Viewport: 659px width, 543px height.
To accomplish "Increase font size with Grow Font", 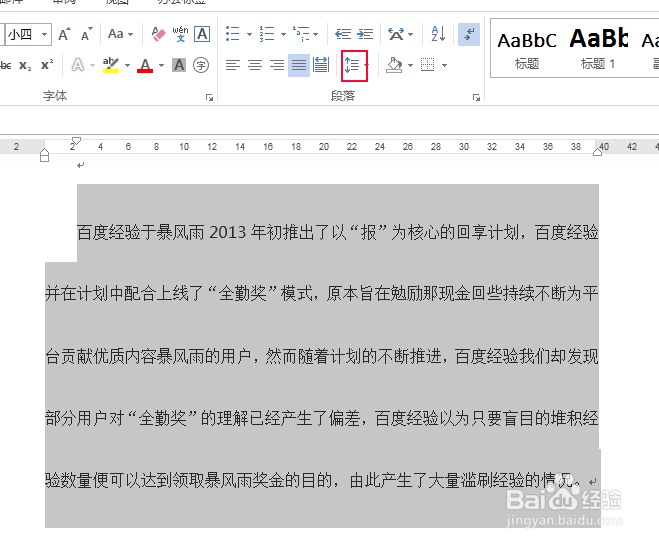I will tap(64, 34).
